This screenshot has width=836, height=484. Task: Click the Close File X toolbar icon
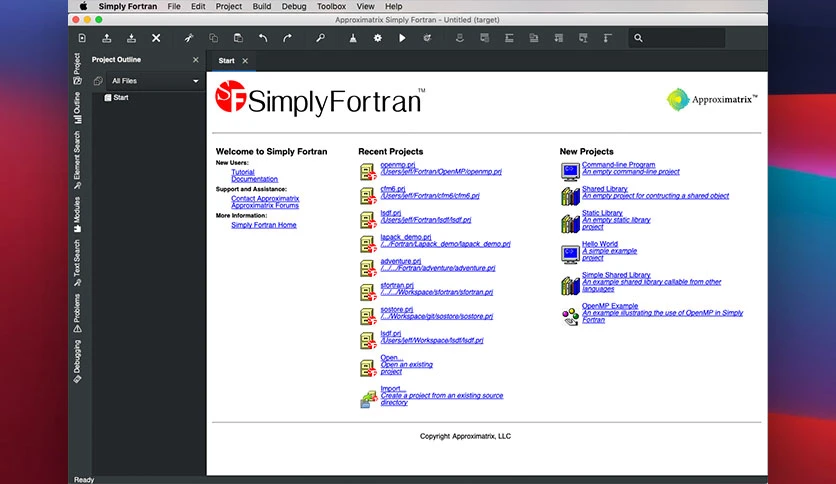click(156, 38)
